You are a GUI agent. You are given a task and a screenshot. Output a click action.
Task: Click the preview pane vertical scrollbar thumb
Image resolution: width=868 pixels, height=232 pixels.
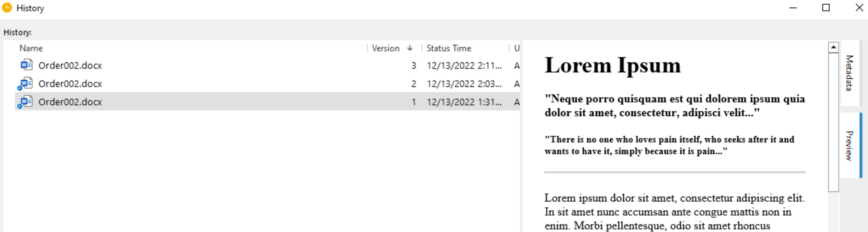coord(833,122)
